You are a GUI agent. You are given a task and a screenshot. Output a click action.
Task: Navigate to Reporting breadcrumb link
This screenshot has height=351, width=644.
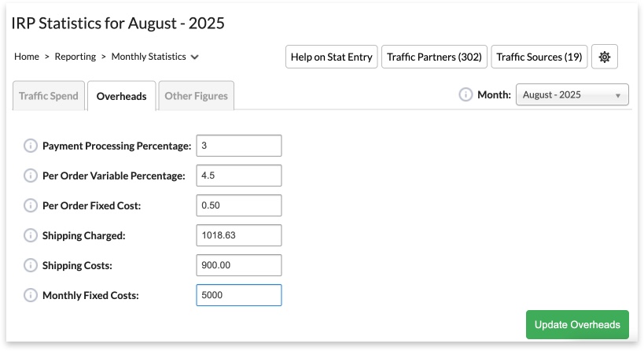coord(75,57)
